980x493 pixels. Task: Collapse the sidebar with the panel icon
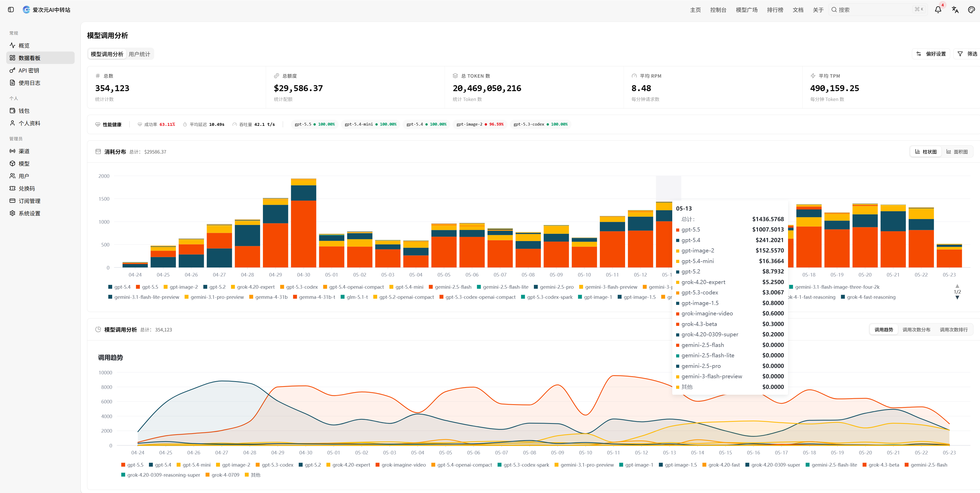11,10
